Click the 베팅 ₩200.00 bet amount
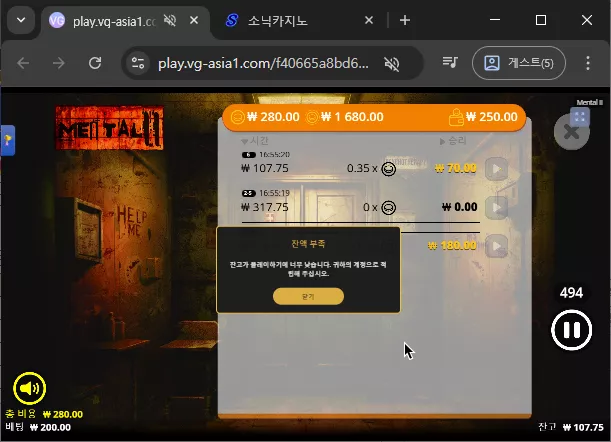The height and width of the screenshot is (442, 611). click(38, 427)
